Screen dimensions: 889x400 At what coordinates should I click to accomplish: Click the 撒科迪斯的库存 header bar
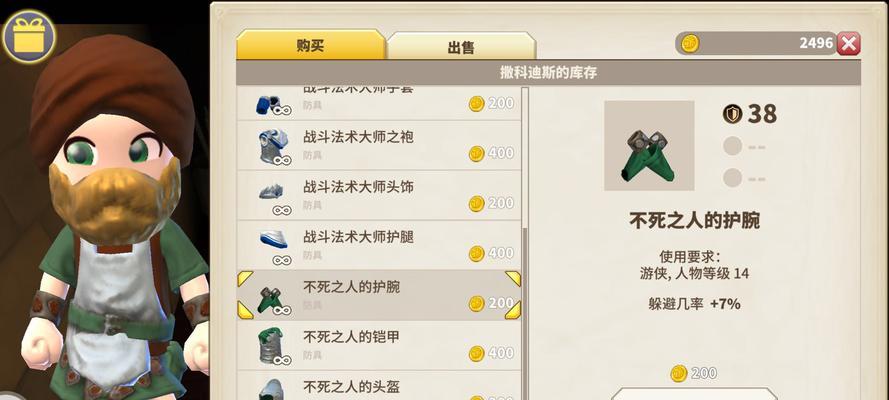548,73
